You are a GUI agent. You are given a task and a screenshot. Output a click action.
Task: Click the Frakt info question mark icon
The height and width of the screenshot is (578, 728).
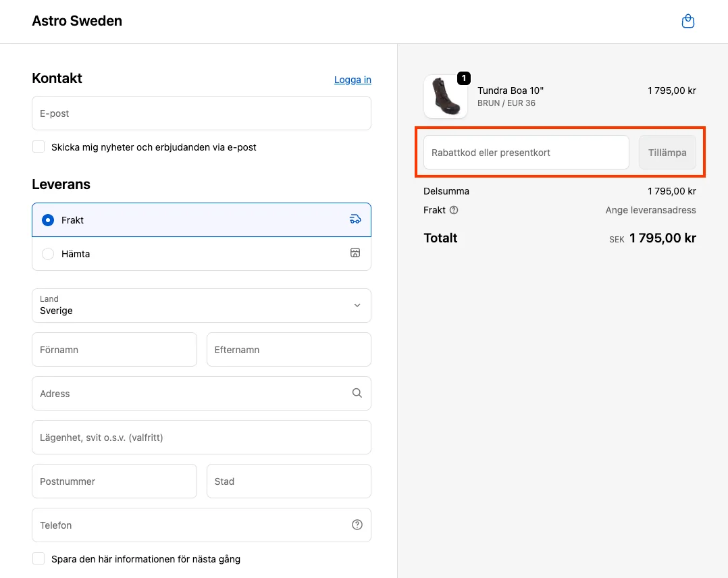pos(454,210)
